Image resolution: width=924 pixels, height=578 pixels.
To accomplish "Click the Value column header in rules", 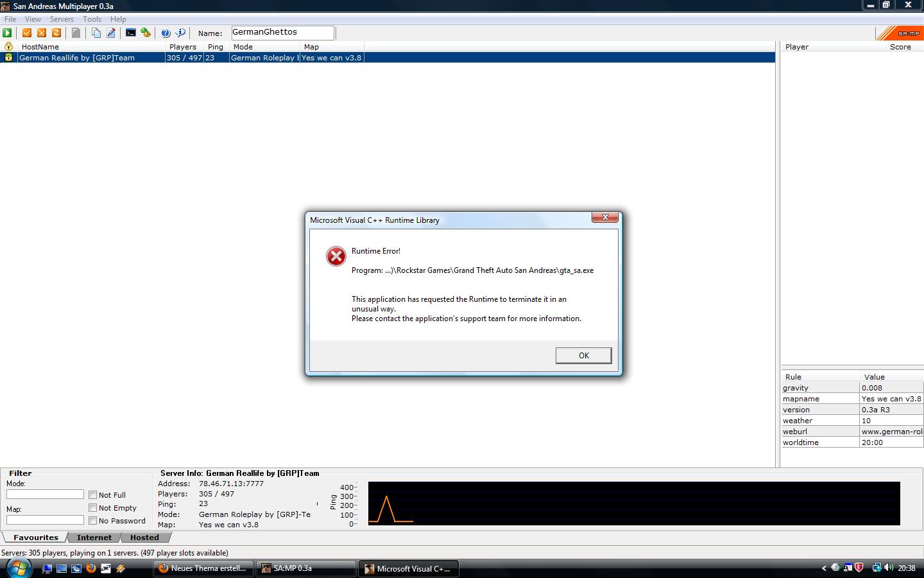I will [x=892, y=376].
